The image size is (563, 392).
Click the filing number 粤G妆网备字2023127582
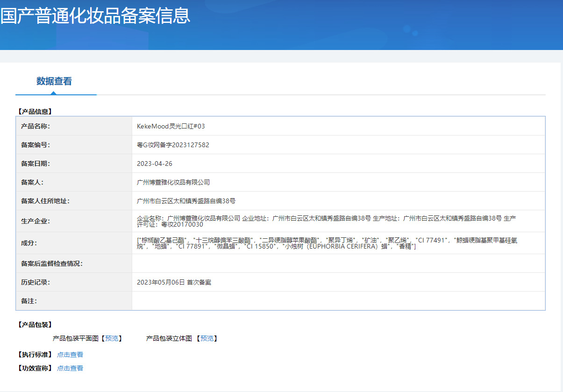tap(173, 145)
